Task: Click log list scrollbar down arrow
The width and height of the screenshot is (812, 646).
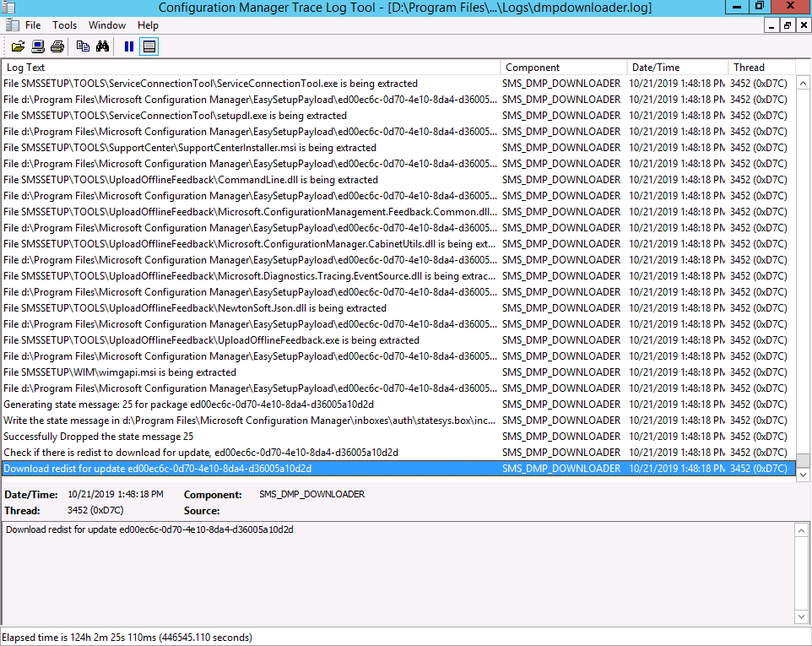Action: click(x=803, y=475)
